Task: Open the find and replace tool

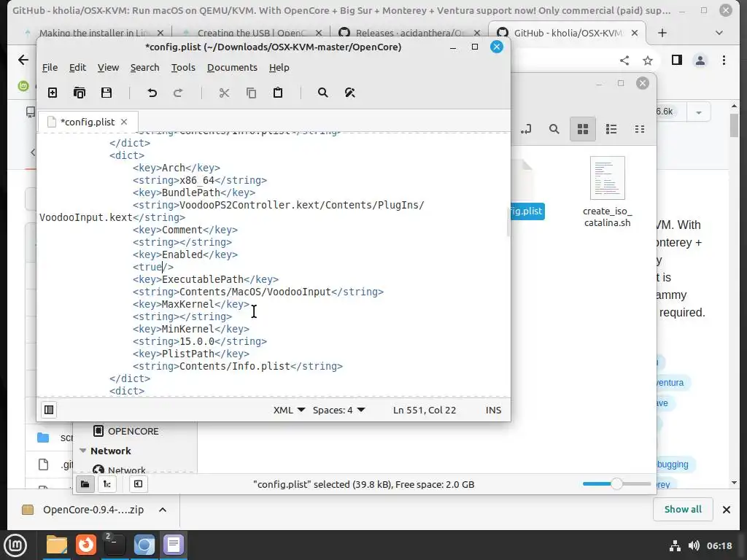Action: pyautogui.click(x=349, y=93)
